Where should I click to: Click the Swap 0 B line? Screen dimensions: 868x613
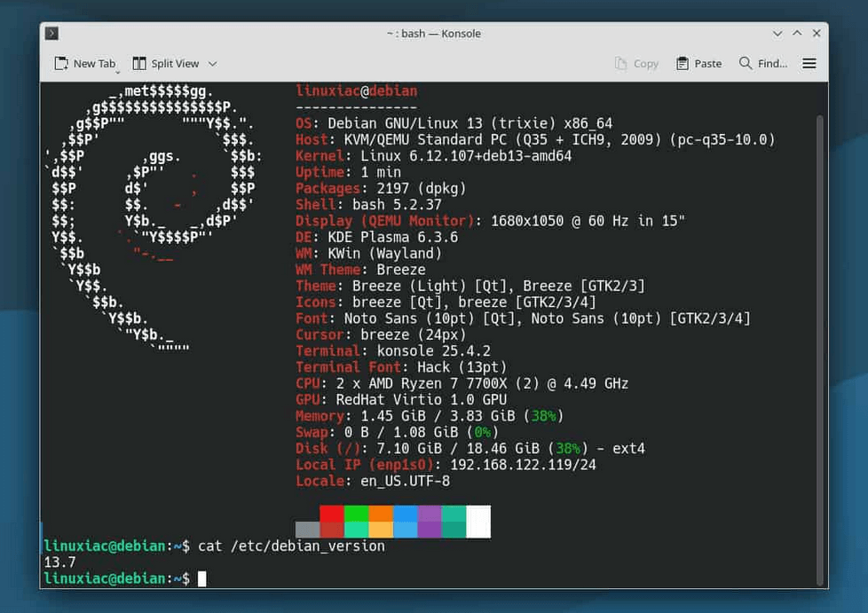point(397,432)
